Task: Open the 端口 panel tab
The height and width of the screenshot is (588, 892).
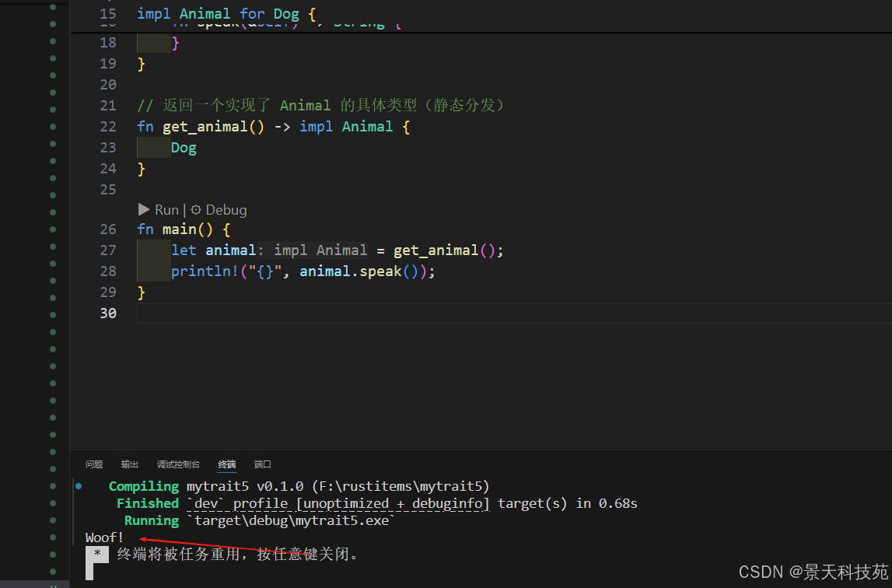Action: [262, 464]
